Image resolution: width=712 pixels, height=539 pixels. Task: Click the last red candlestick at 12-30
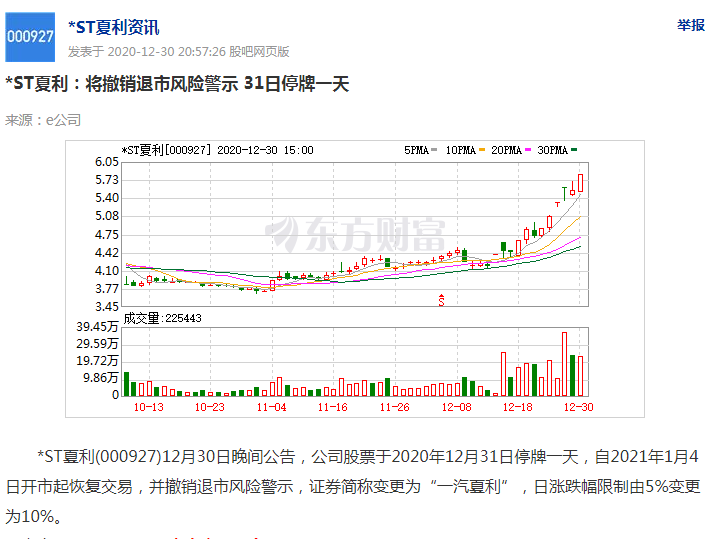coord(580,183)
